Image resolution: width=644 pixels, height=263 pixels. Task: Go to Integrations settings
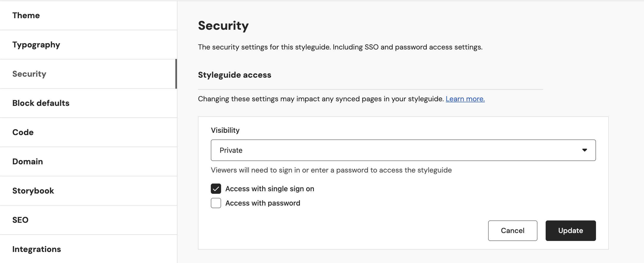coord(36,249)
